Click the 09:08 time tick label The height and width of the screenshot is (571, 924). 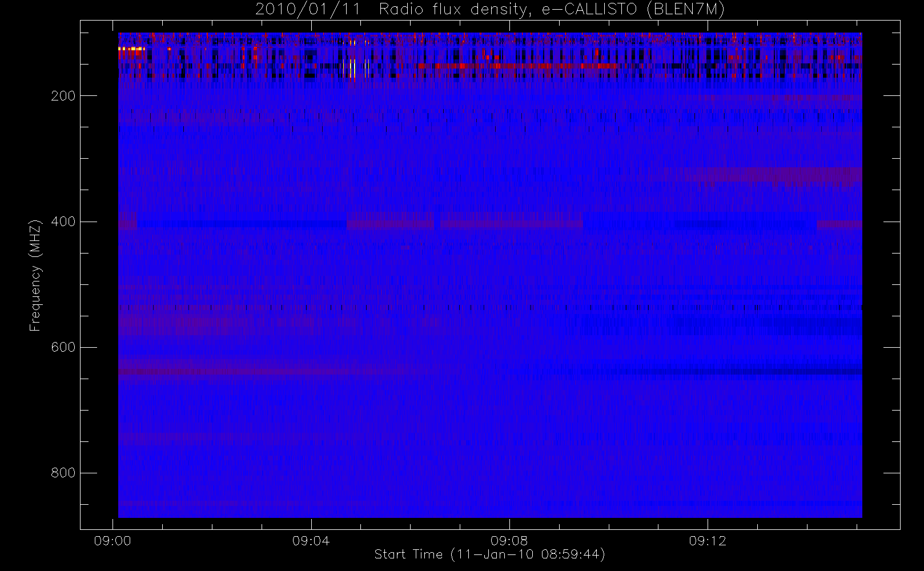click(x=509, y=541)
